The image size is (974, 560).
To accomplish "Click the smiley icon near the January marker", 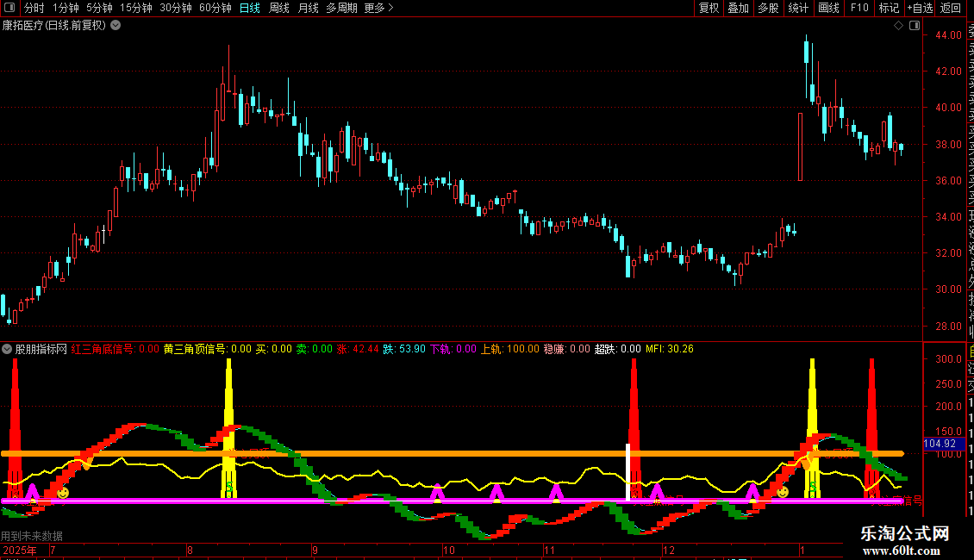I will click(783, 492).
